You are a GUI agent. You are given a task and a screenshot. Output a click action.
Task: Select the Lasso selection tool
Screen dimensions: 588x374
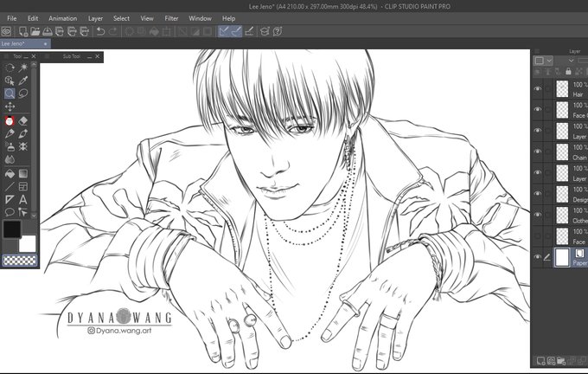point(23,93)
